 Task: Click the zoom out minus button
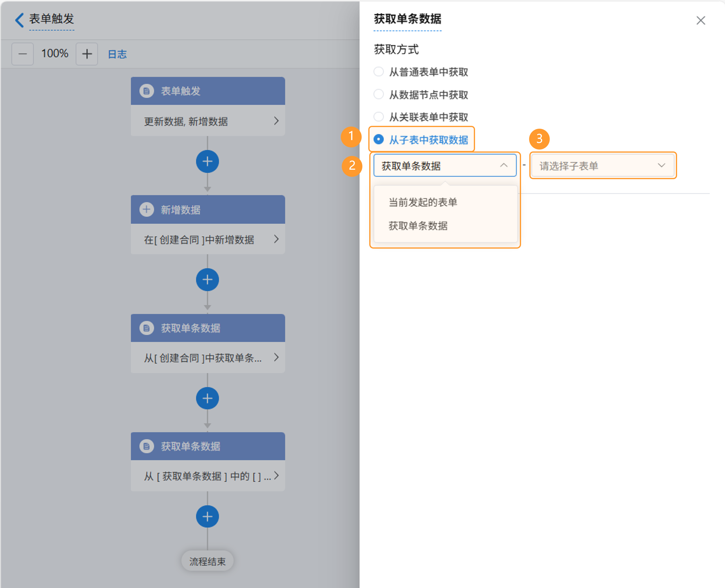22,54
